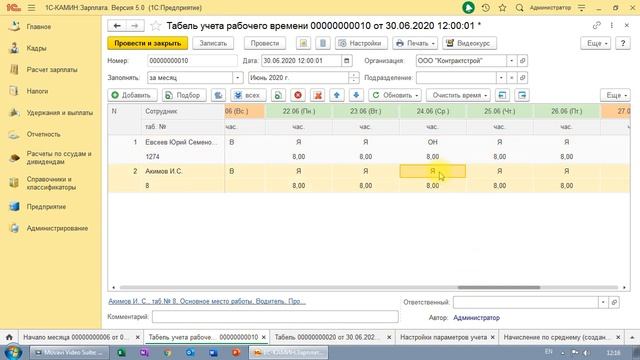Open Удержания и выплаты section
The image size is (640, 360).
[60, 113]
